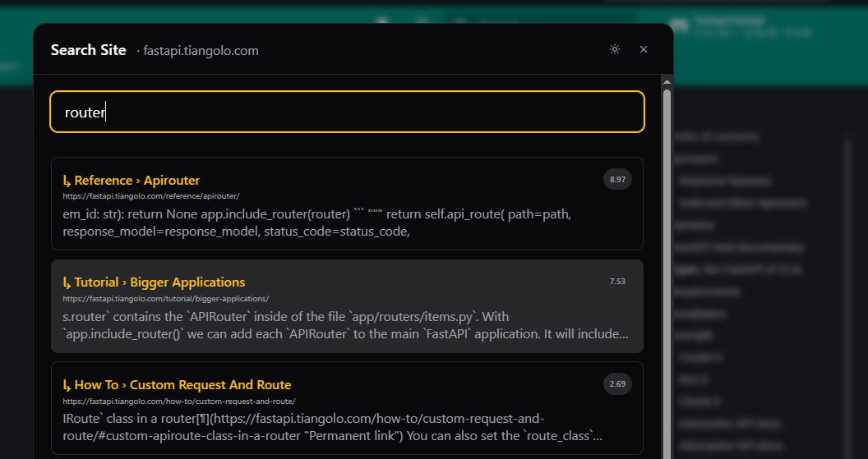Screen dimensions: 868x459
Task: Open the Tutorial › Bigger Applications result
Action: coord(347,306)
